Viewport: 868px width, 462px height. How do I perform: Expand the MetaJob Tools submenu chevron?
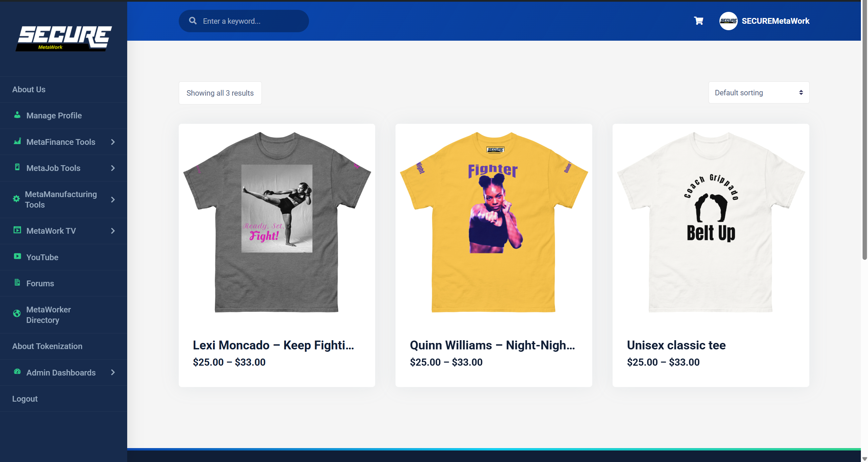pyautogui.click(x=113, y=168)
